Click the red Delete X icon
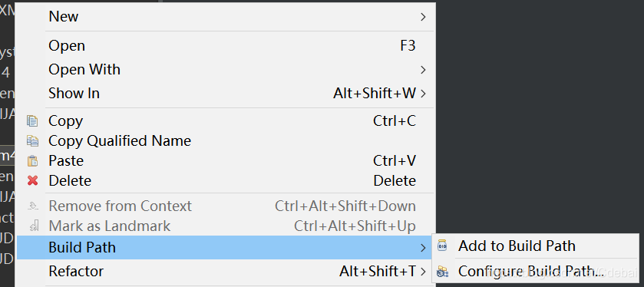The height and width of the screenshot is (287, 644). [32, 180]
